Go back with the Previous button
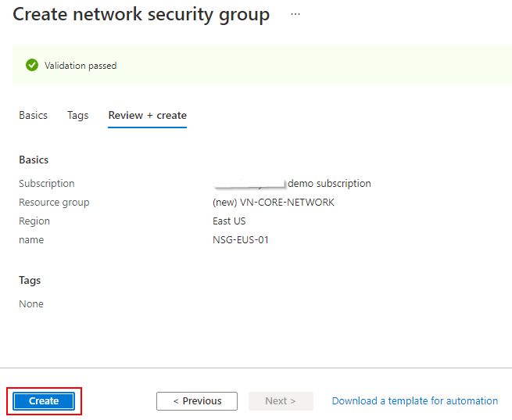This screenshot has width=512, height=420. pos(197,400)
